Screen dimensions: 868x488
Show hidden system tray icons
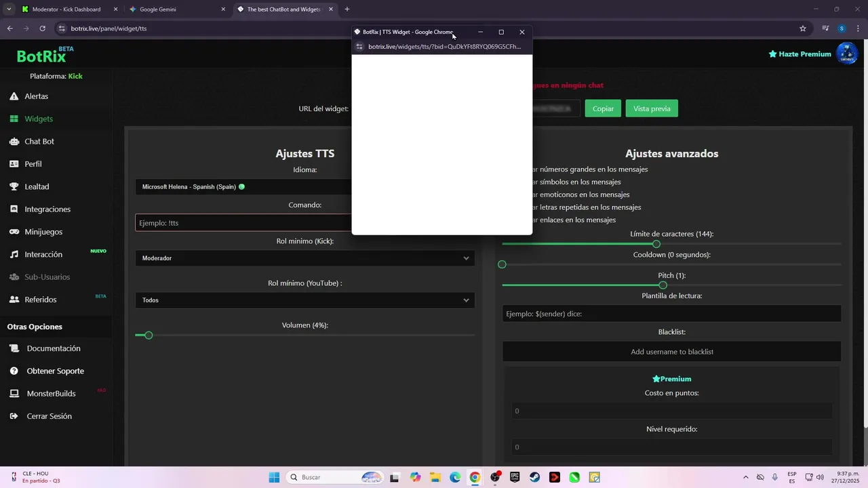(746, 477)
